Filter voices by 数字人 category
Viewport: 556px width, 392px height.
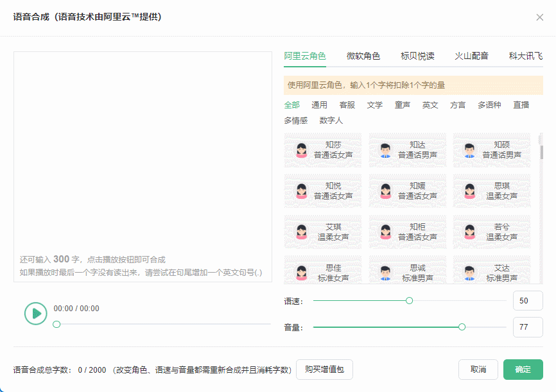pos(331,121)
